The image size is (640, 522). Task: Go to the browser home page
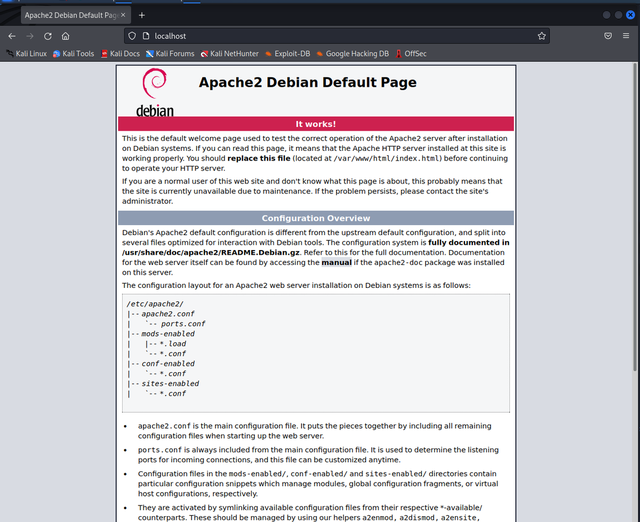pos(66,35)
